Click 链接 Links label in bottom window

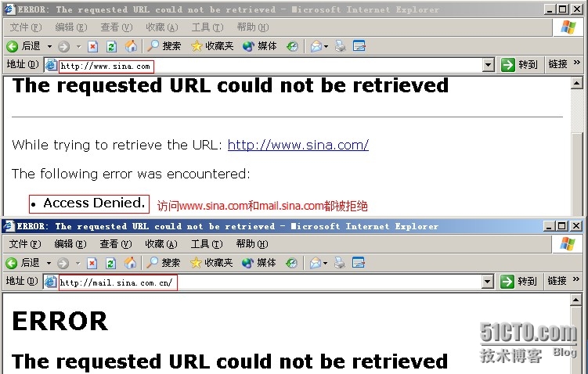click(557, 281)
